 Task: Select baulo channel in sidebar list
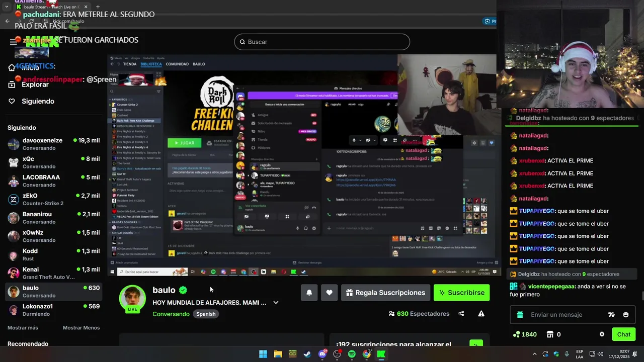click(x=53, y=292)
